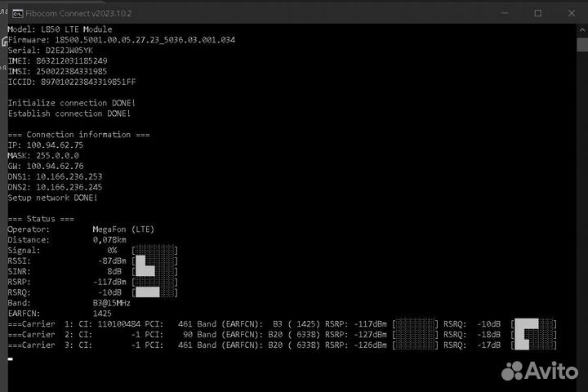The height and width of the screenshot is (392, 588).
Task: Click the ICCID number line
Action: pyautogui.click(x=71, y=82)
